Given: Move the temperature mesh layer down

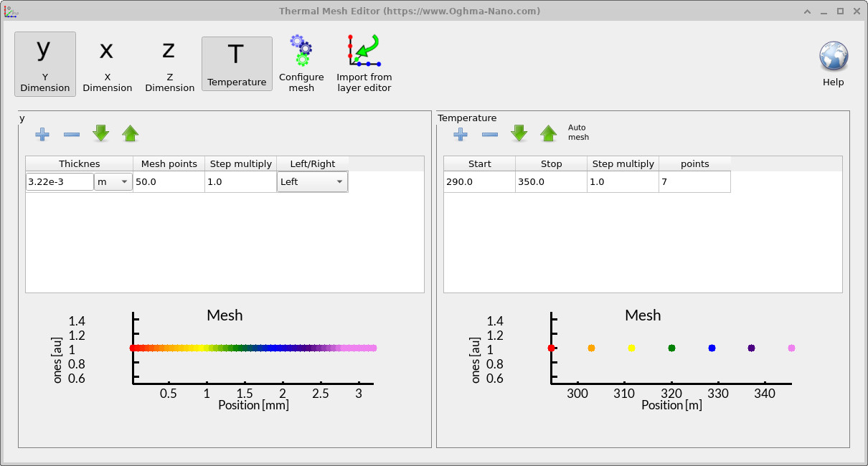Looking at the screenshot, I should [519, 133].
